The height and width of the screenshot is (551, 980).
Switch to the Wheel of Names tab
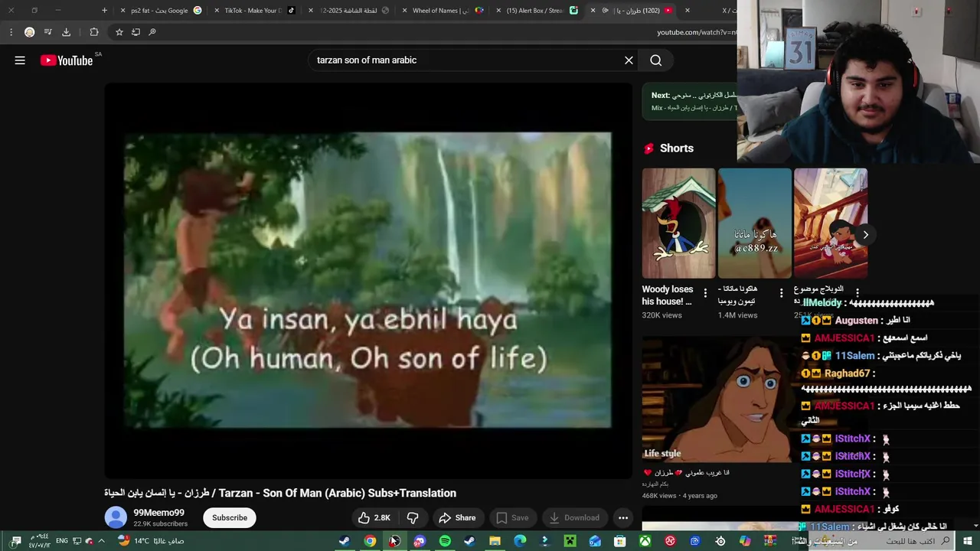[441, 11]
